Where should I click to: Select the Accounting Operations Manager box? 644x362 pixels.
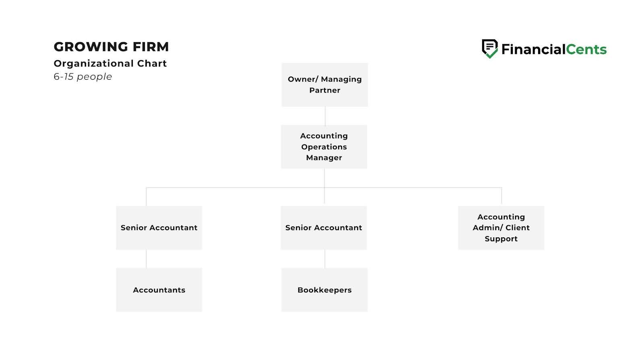[324, 147]
